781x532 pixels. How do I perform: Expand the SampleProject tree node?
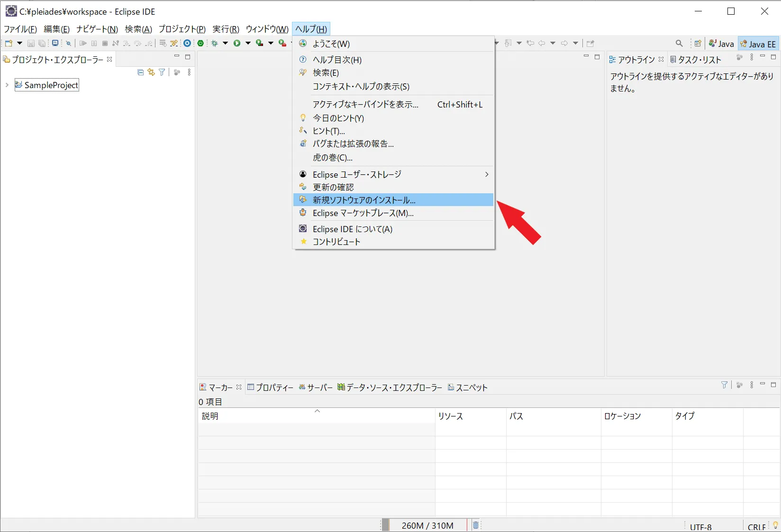(7, 85)
